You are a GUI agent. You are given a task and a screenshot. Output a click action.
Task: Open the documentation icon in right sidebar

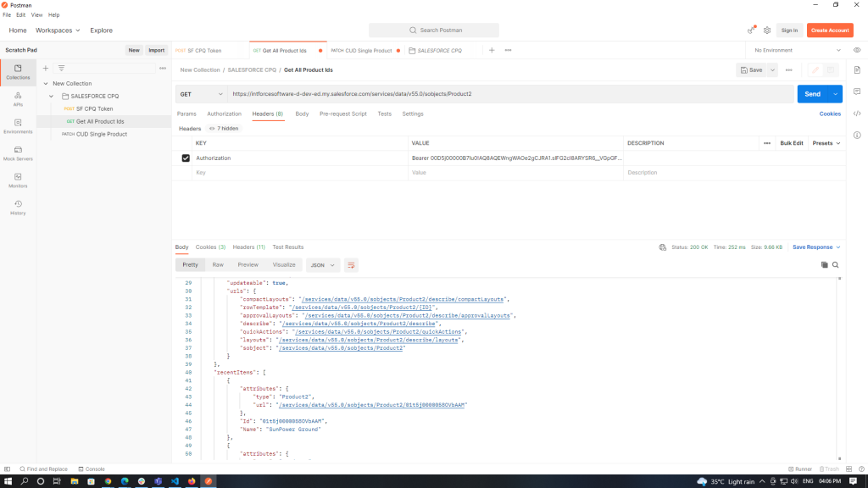click(857, 70)
